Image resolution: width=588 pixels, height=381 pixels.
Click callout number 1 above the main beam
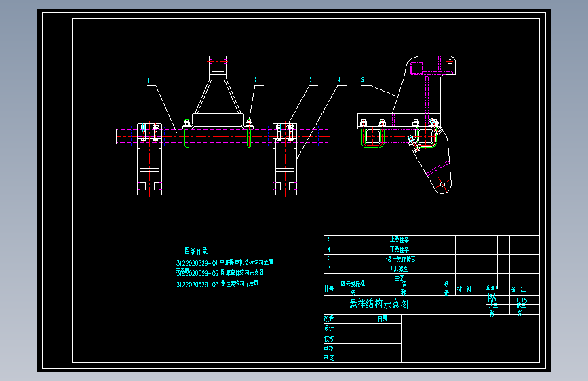click(148, 80)
